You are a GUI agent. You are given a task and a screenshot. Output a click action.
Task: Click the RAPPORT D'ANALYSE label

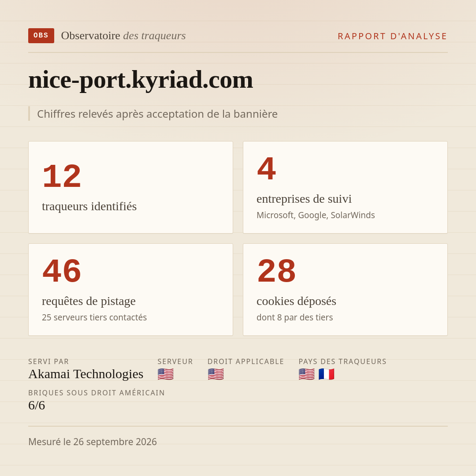click(x=393, y=36)
